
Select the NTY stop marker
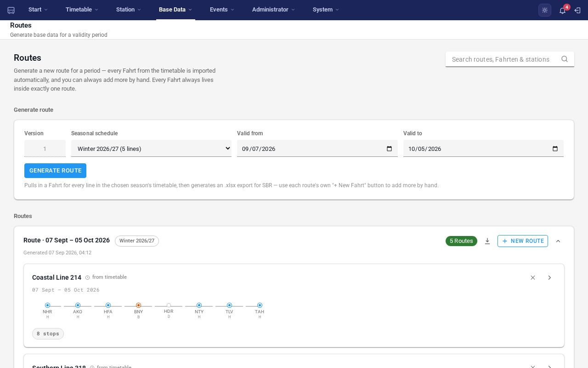tap(199, 305)
